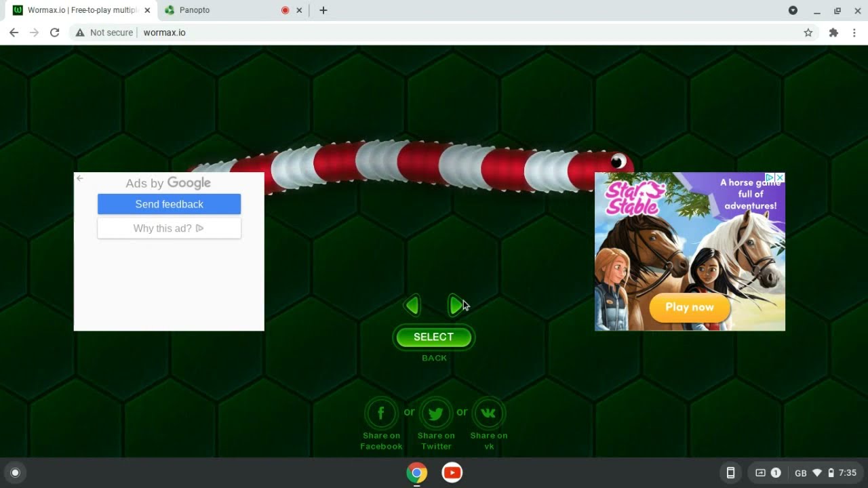Click Chrome icon in the shelf

417,472
